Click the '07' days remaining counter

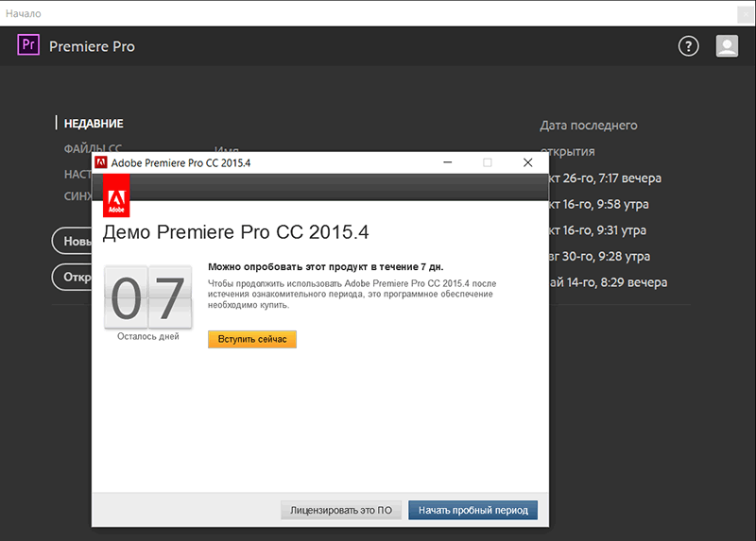point(148,297)
